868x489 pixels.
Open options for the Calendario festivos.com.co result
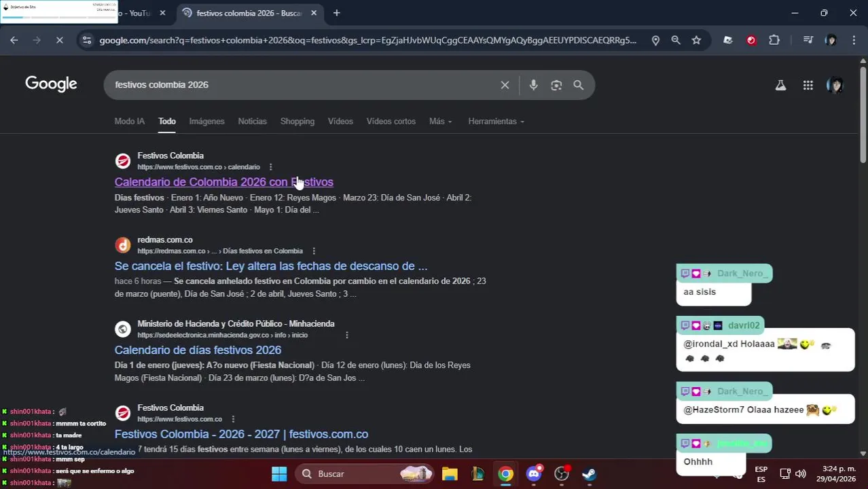(270, 167)
